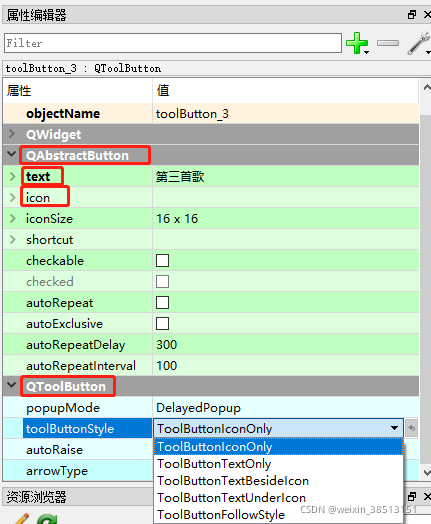Click the autoRepeatInterval value 100
431x524 pixels.
[x=166, y=366]
